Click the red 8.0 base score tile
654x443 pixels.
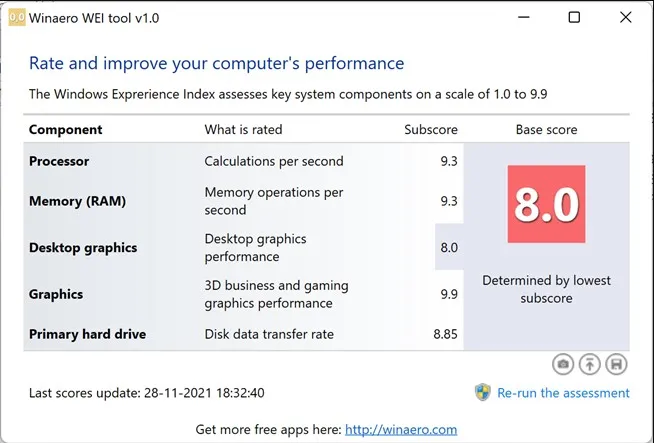(x=546, y=206)
